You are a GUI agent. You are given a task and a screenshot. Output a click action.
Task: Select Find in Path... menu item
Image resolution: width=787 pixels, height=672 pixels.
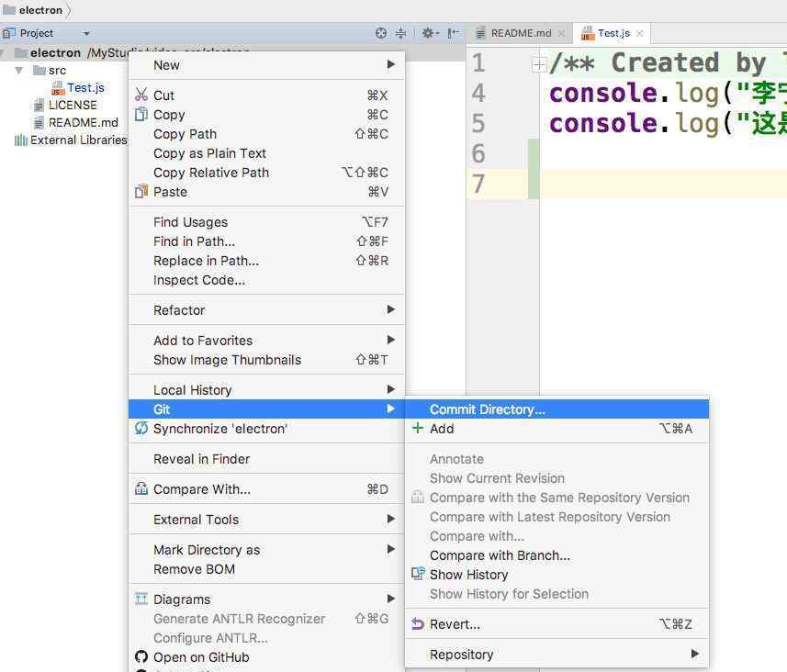coord(266,241)
